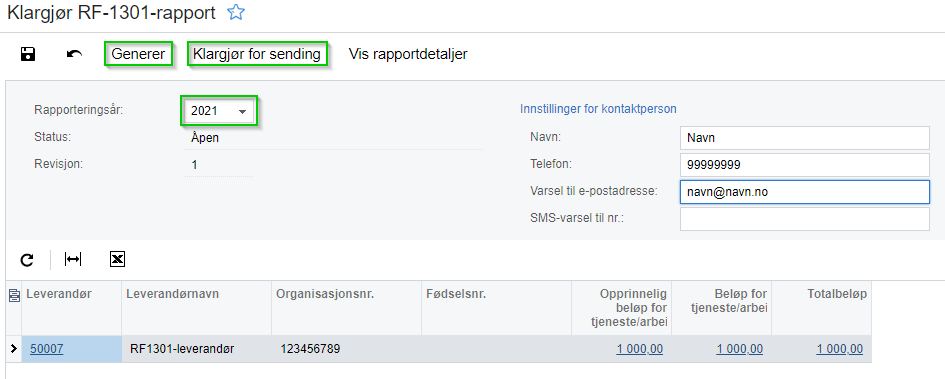Open the Totalbeløp 1 000,00 link
The width and height of the screenshot is (945, 379).
(840, 348)
